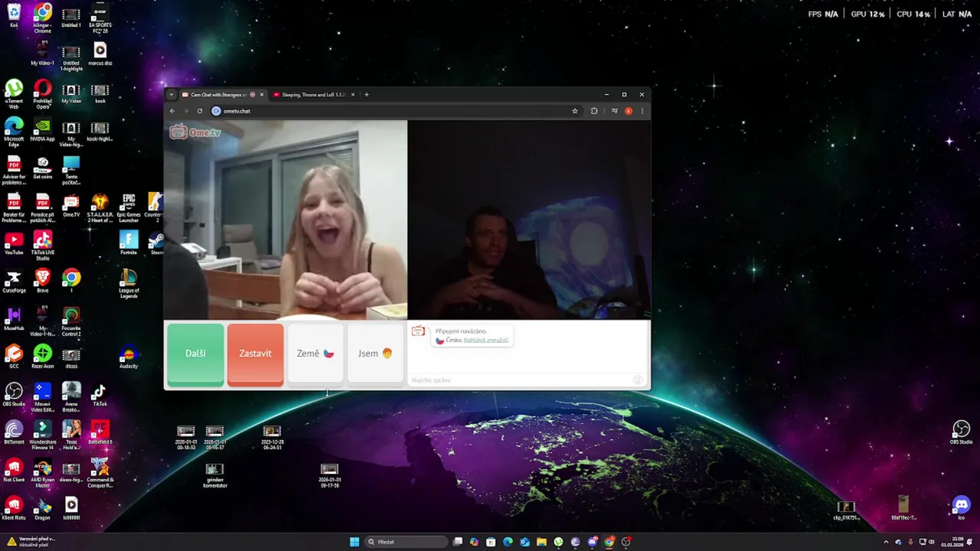Image resolution: width=980 pixels, height=551 pixels.
Task: Click Chrome's reload page button
Action: click(200, 111)
